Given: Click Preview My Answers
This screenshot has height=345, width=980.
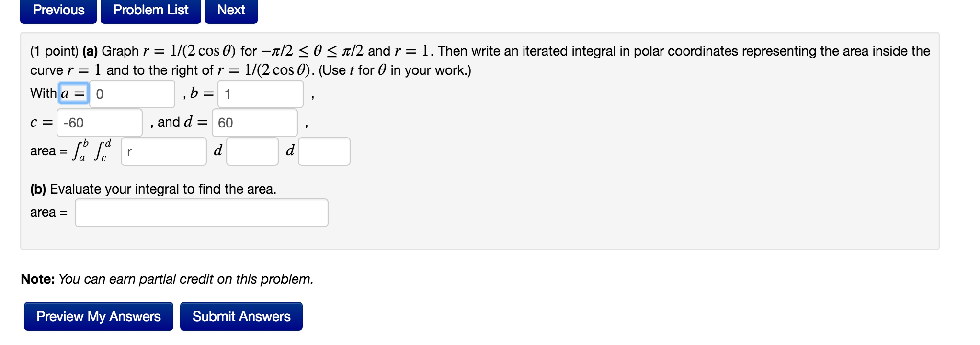Looking at the screenshot, I should 98,316.
